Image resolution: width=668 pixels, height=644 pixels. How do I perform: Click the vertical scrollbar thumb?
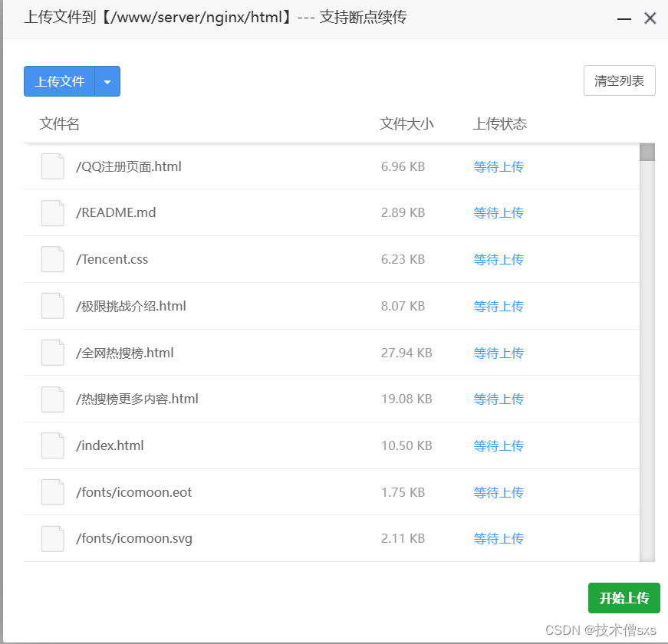(647, 153)
